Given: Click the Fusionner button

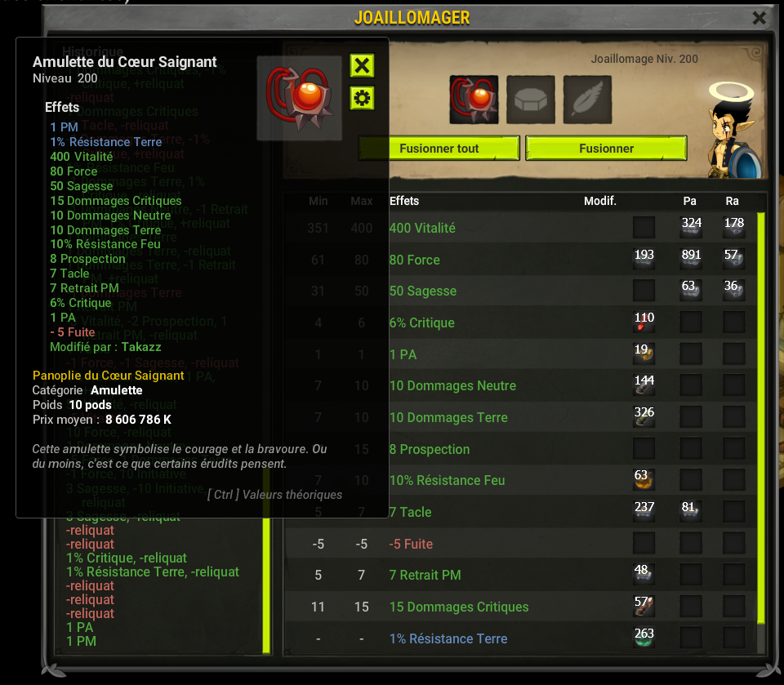Looking at the screenshot, I should point(606,149).
